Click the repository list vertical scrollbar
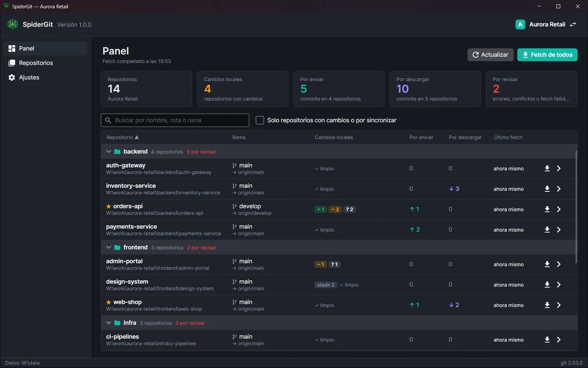Image resolution: width=588 pixels, height=368 pixels. 576,207
